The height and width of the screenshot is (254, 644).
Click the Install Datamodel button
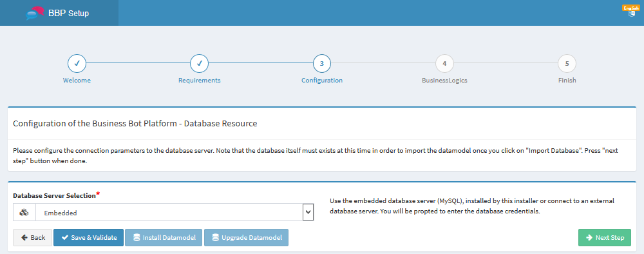click(164, 237)
